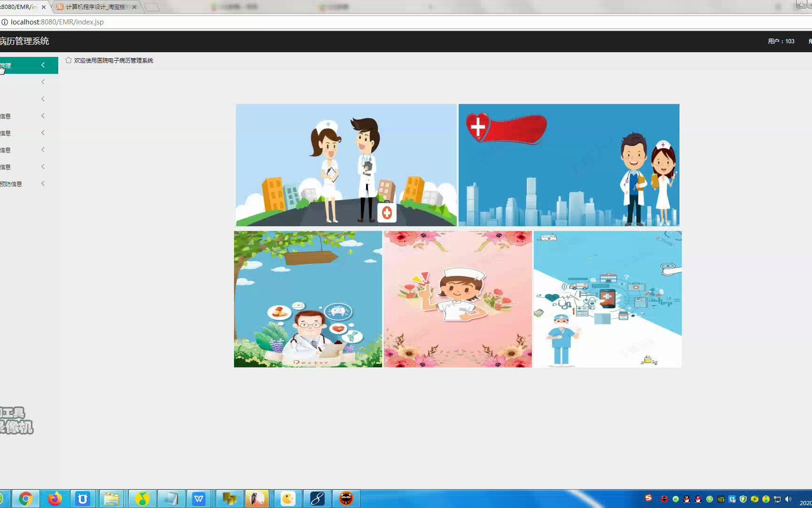Open QQ penguin icon in the system tray
Image resolution: width=812 pixels, height=508 pixels.
pyautogui.click(x=687, y=499)
